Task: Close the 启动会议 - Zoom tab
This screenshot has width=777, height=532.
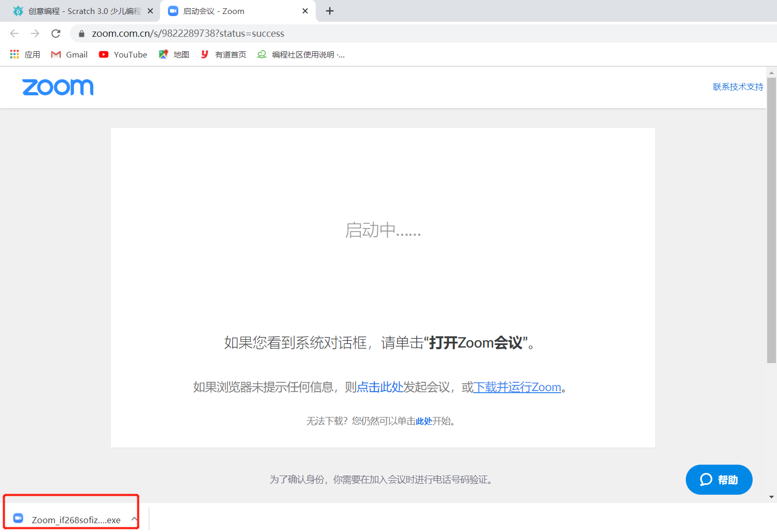Action: point(305,11)
